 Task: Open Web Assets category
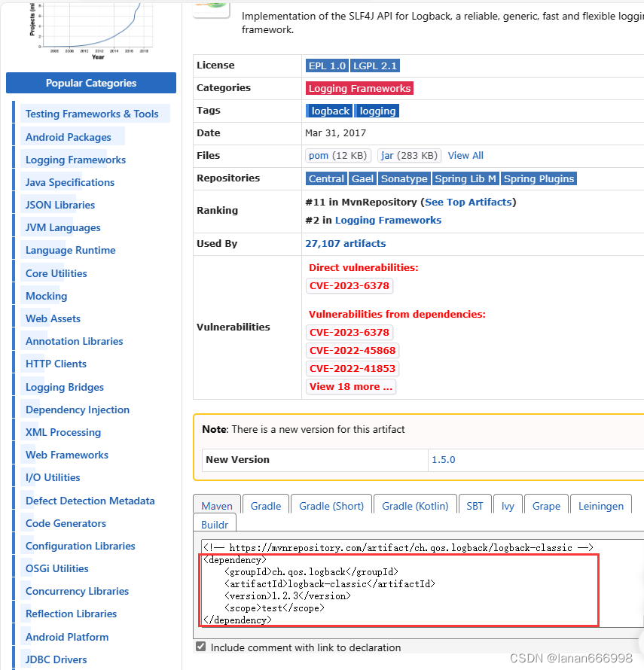point(53,318)
